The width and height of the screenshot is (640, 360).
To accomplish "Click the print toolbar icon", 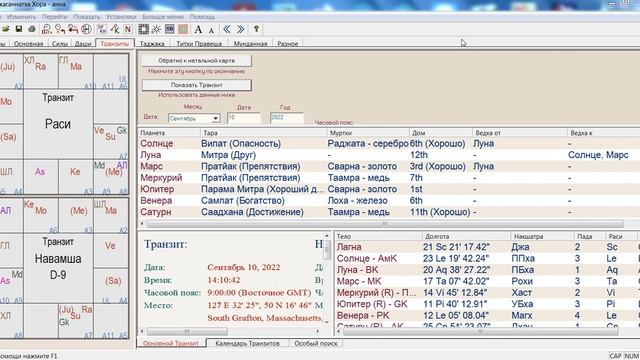I will point(32,29).
